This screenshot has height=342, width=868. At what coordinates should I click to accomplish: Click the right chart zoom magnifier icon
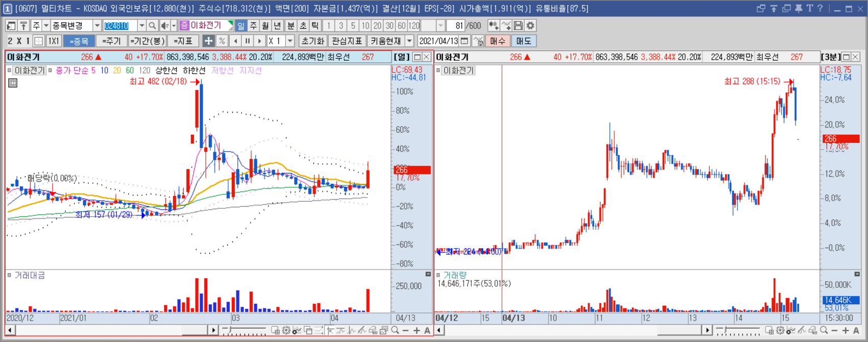click(824, 331)
